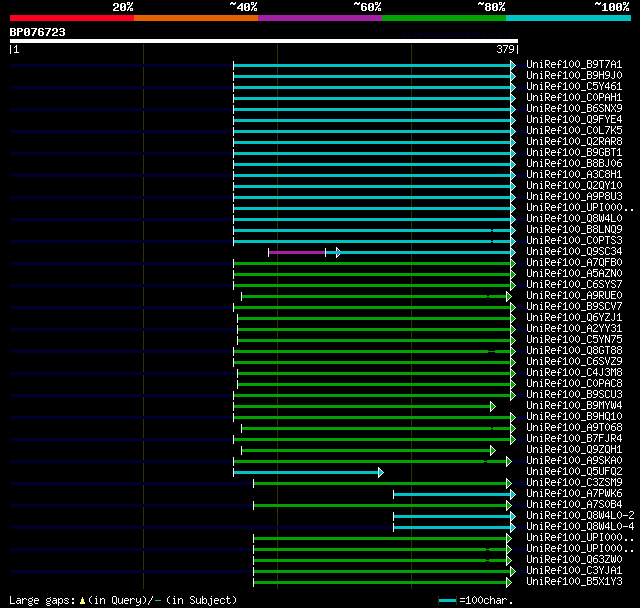Select UniRef100_C0L7K5 label
This screenshot has width=640, height=608.
point(574,131)
